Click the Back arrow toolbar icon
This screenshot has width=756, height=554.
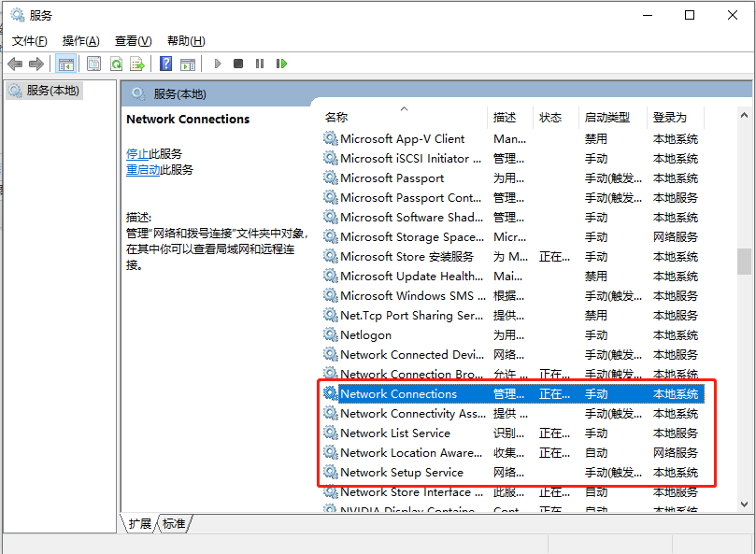(x=16, y=64)
